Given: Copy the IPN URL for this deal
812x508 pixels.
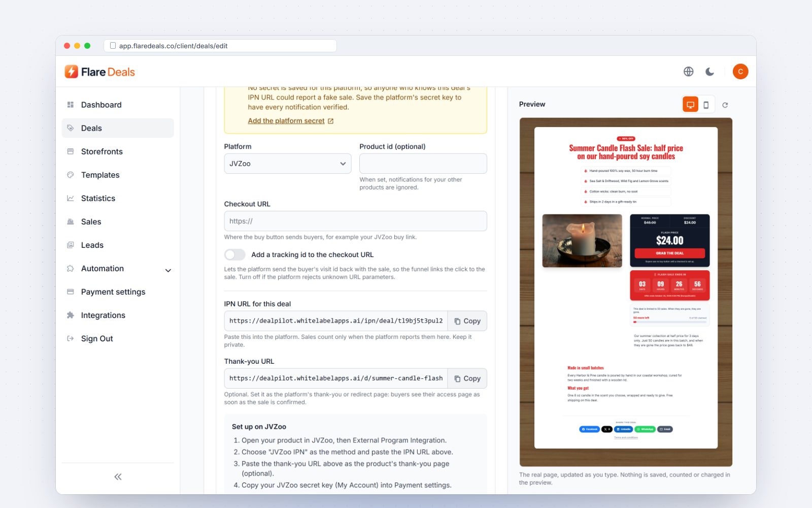Looking at the screenshot, I should click(x=467, y=321).
